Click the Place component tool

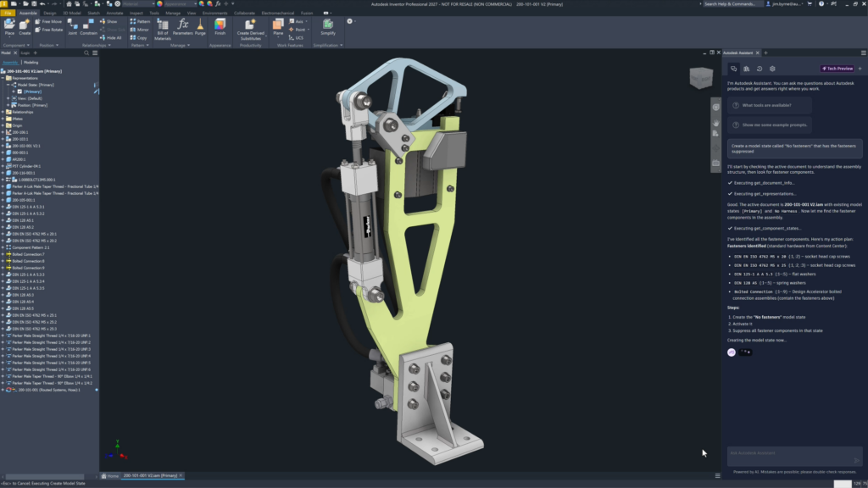[9, 27]
